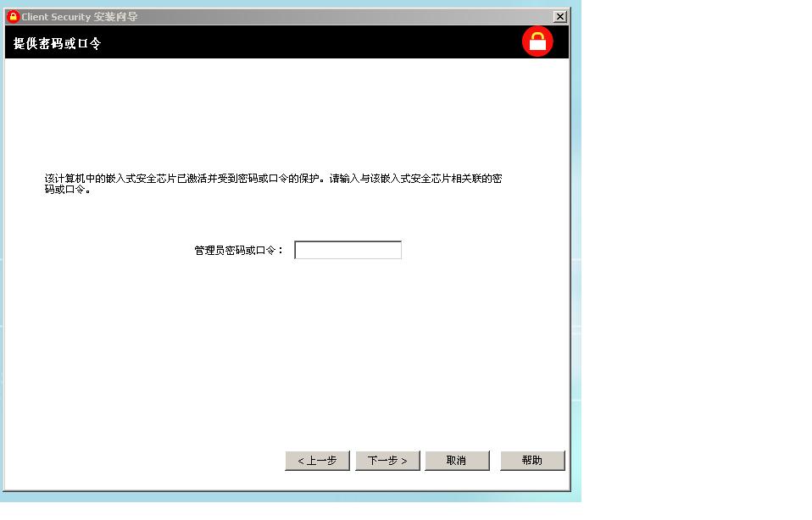Close the Client Security wizard window

click(559, 17)
